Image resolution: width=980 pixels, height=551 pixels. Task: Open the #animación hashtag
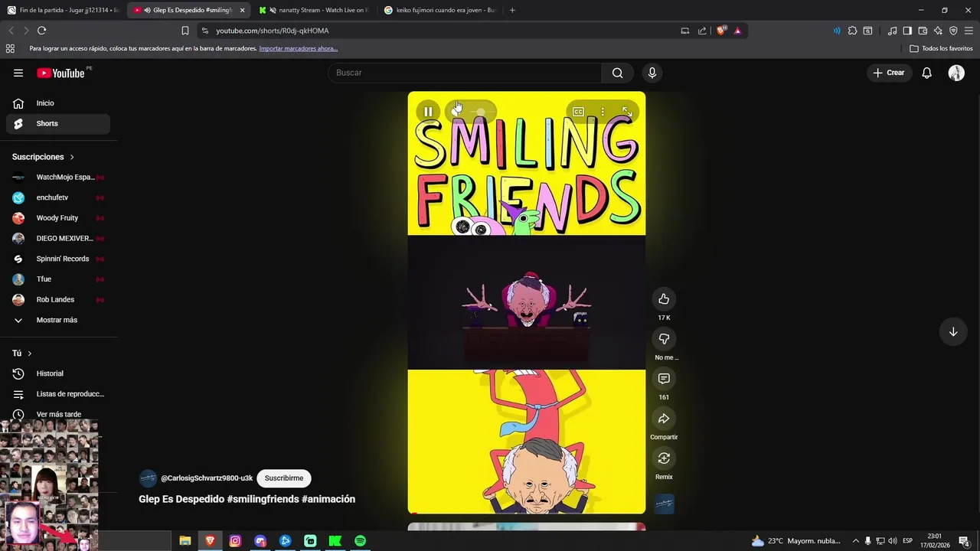point(328,499)
